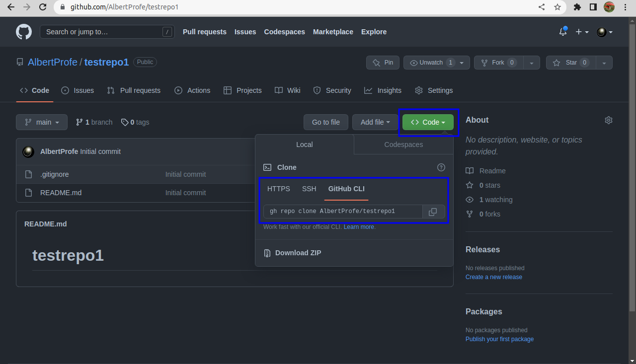This screenshot has width=636, height=364.
Task: Switch to Local tab in Code popup
Action: click(x=305, y=145)
